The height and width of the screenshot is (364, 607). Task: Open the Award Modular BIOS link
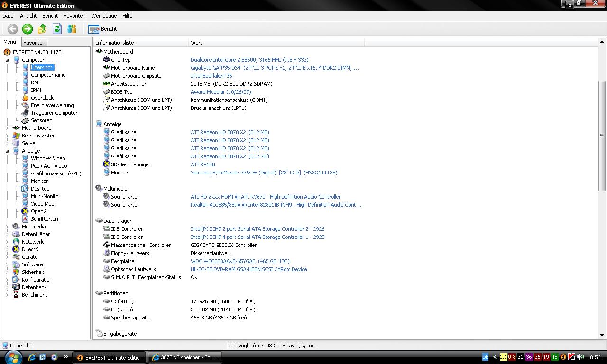click(221, 92)
